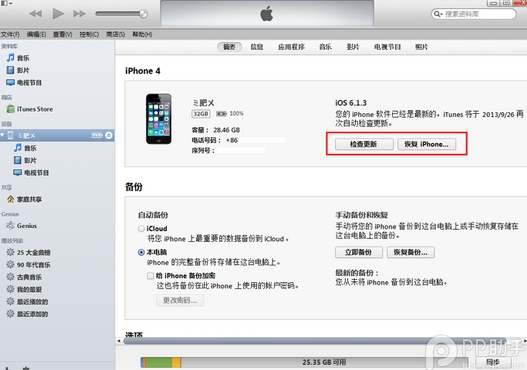
Task: Click the scrollbar left arrow
Action: point(119,341)
